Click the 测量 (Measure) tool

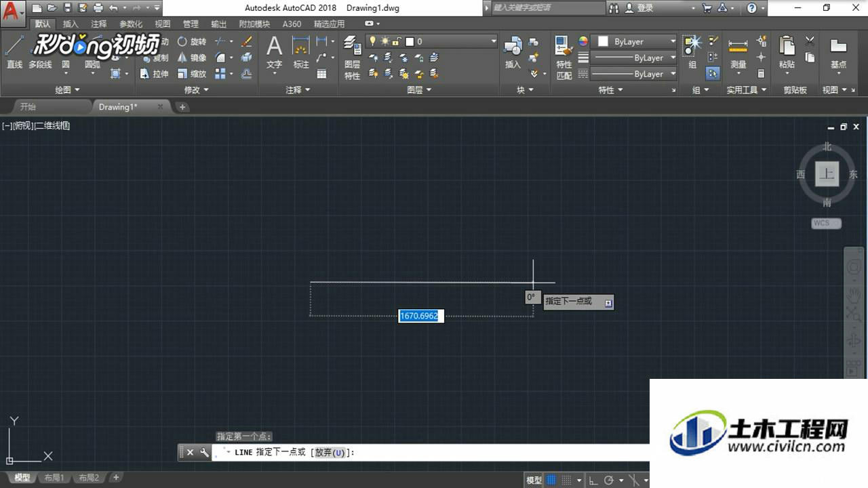coord(738,53)
